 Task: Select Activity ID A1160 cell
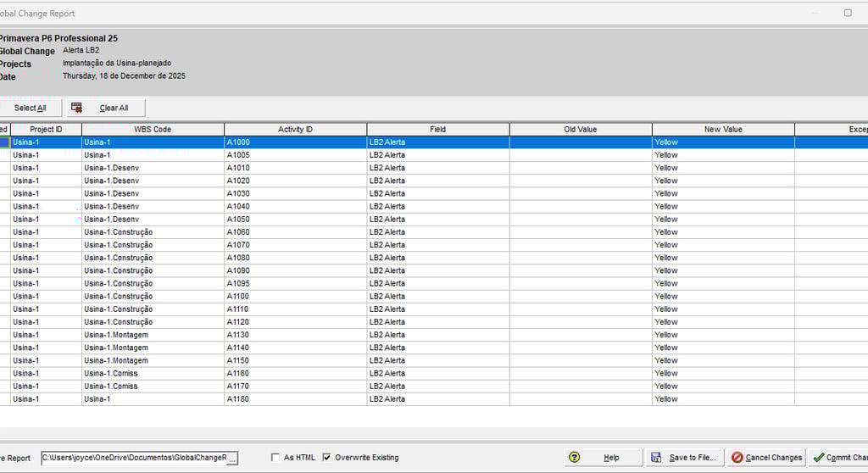pos(296,373)
